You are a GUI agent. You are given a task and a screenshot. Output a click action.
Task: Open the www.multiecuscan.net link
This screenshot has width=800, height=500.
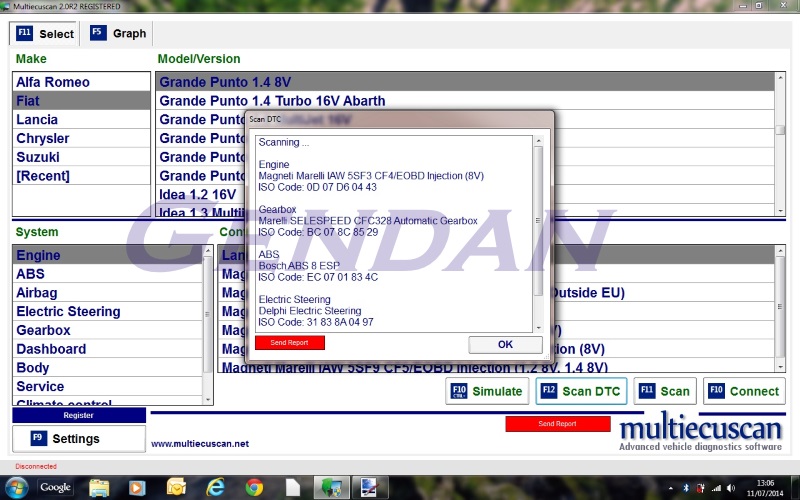pyautogui.click(x=200, y=444)
